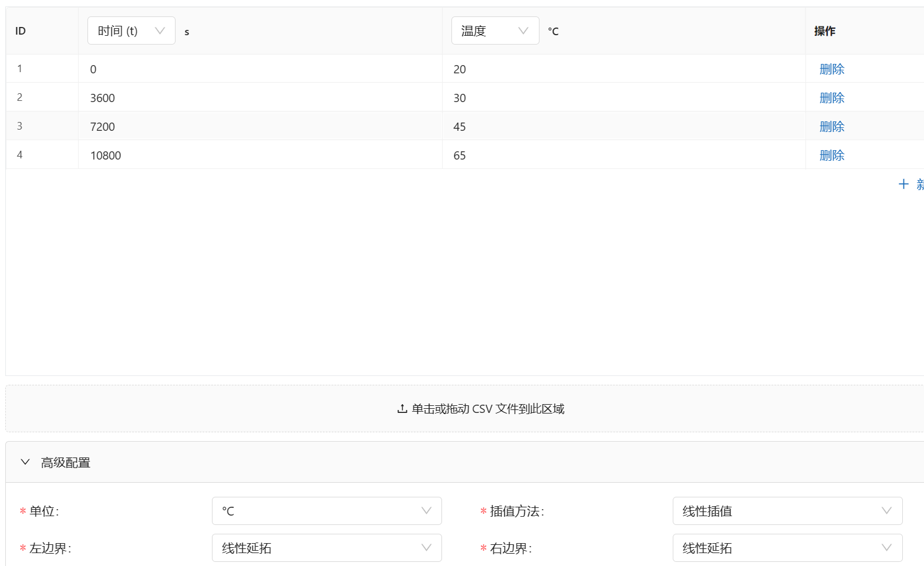Image resolution: width=924 pixels, height=566 pixels.
Task: Select temperature cell 65
Action: point(623,155)
